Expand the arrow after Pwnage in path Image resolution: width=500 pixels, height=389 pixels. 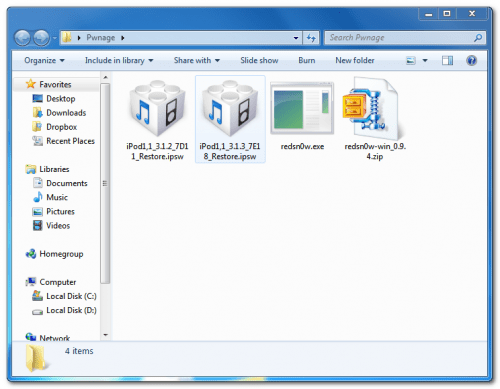pos(123,38)
